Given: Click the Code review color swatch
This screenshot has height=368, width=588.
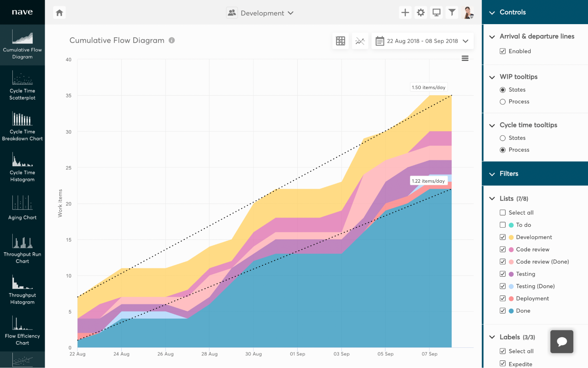Looking at the screenshot, I should pyautogui.click(x=511, y=249).
